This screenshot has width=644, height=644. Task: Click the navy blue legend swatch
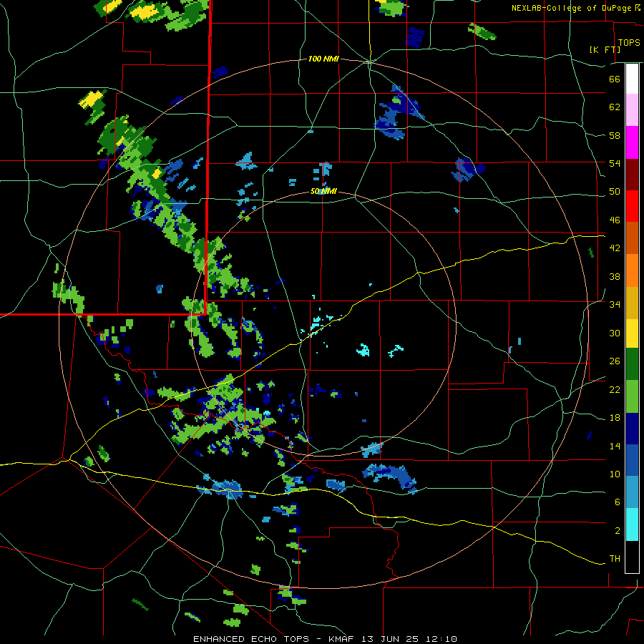pos(632,429)
